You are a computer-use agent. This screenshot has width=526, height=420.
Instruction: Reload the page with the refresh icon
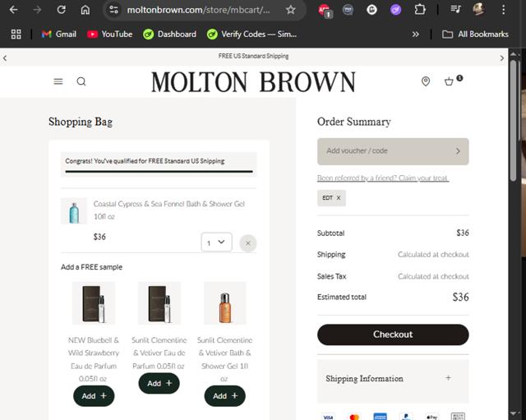(x=61, y=10)
